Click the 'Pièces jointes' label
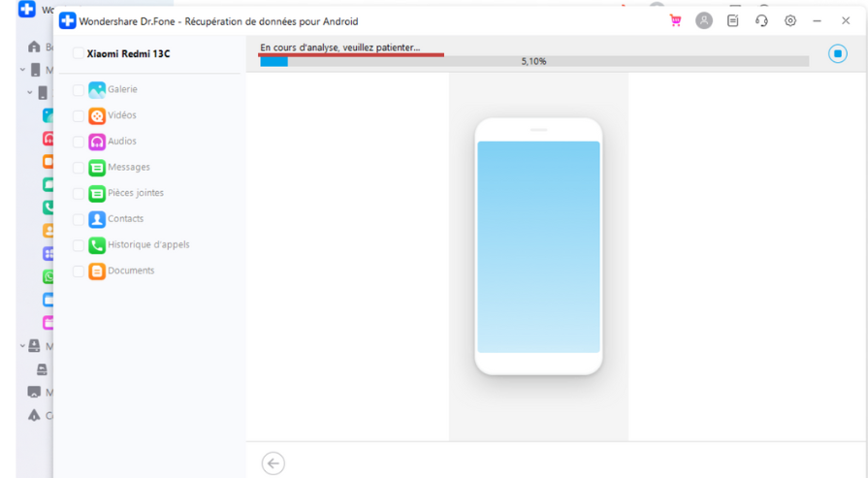The width and height of the screenshot is (868, 478). tap(136, 193)
